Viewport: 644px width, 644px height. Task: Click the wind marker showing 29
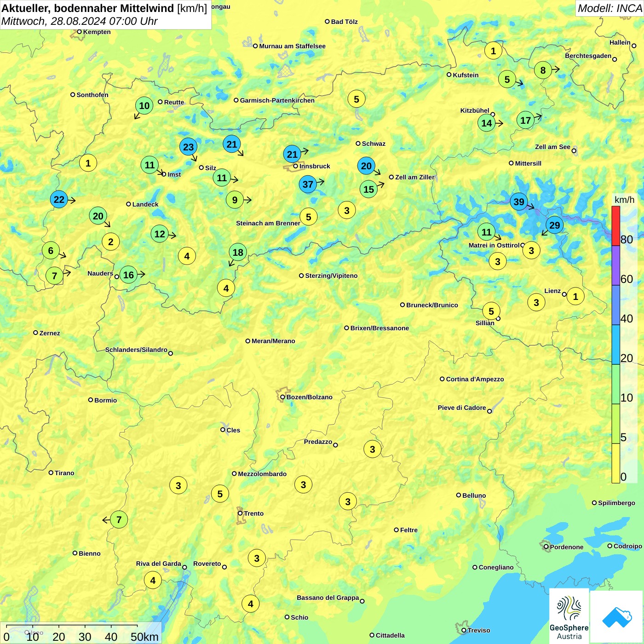[555, 225]
